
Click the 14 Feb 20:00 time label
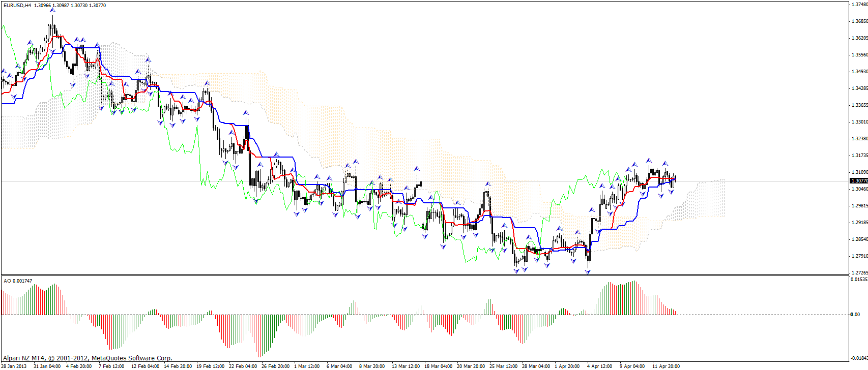(x=178, y=366)
